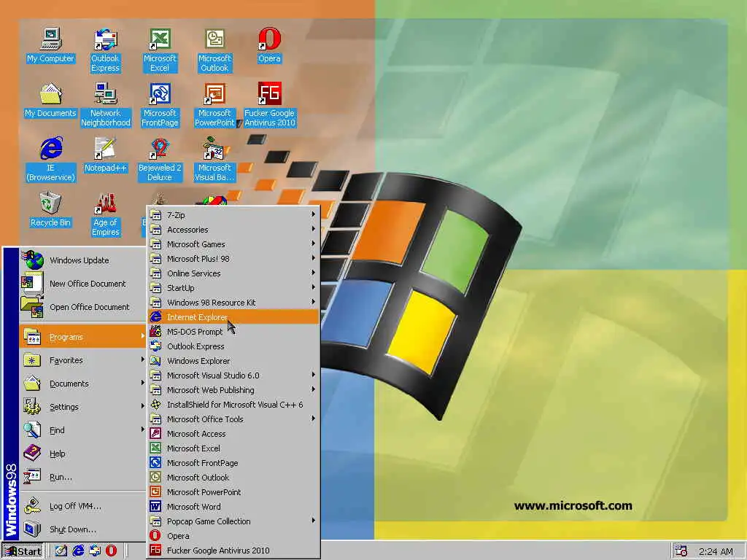Launch Microsoft FrontPage from Programs menu
747x560 pixels.
point(233,463)
